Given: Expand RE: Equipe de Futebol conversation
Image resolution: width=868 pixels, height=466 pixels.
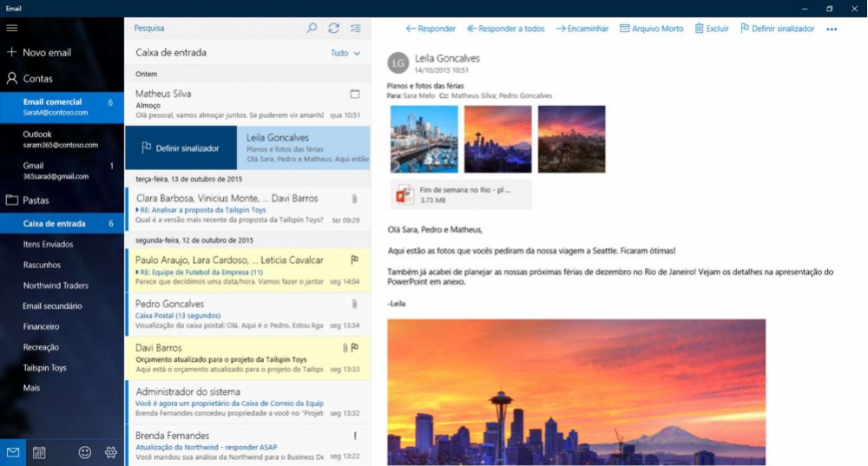Looking at the screenshot, I should click(137, 272).
